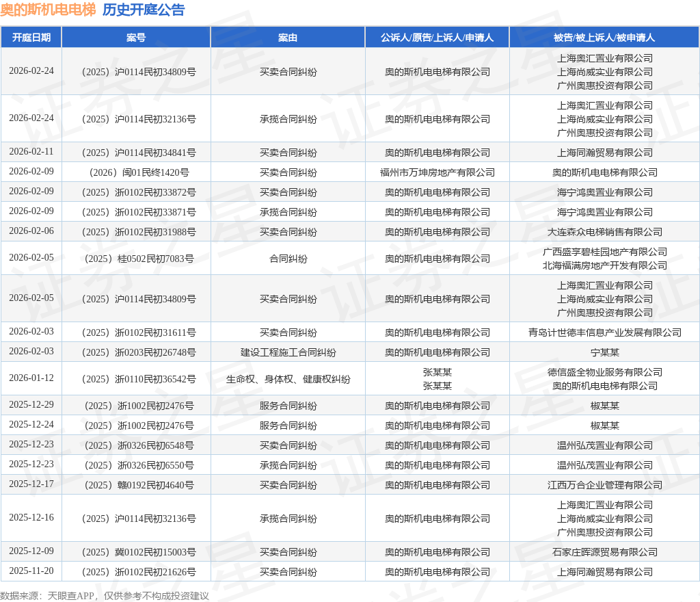The image size is (700, 602).
Task: Click plaintiff 福州市万坤房地产有限公司
Action: pyautogui.click(x=437, y=172)
